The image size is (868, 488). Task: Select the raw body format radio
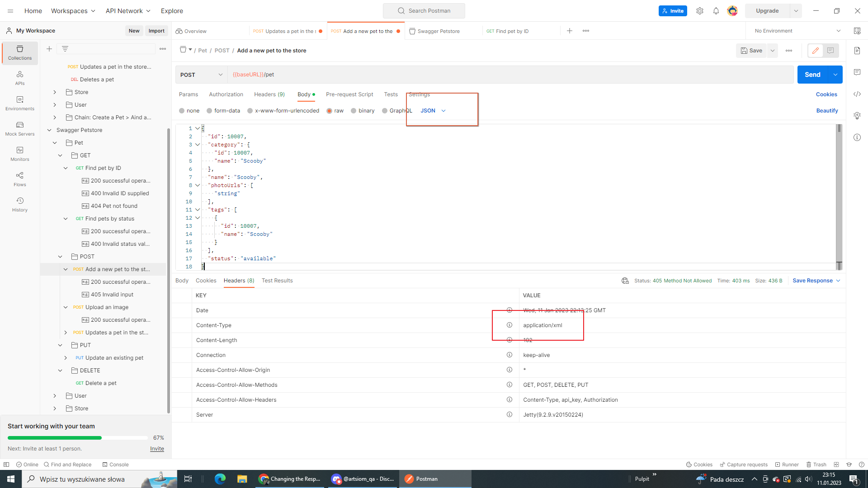click(x=335, y=111)
